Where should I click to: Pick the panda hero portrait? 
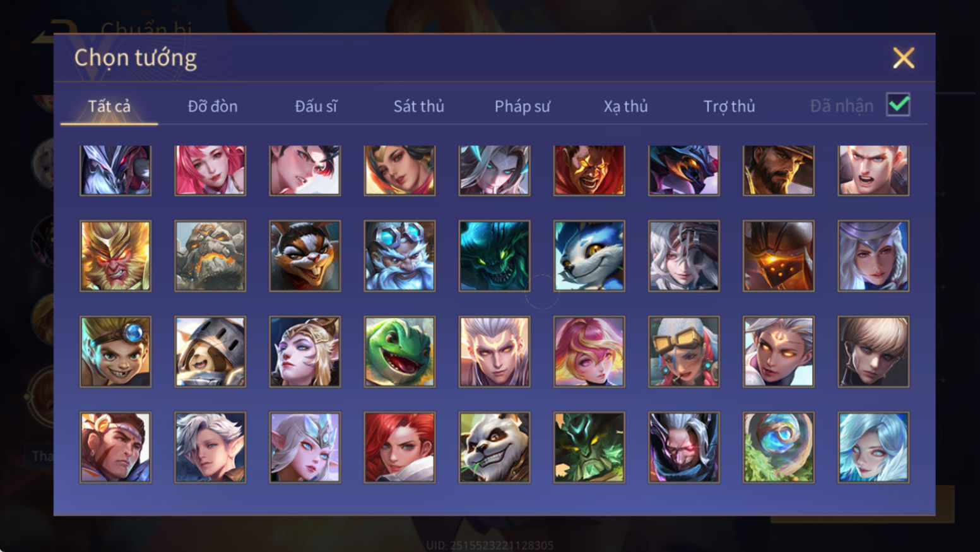[494, 448]
